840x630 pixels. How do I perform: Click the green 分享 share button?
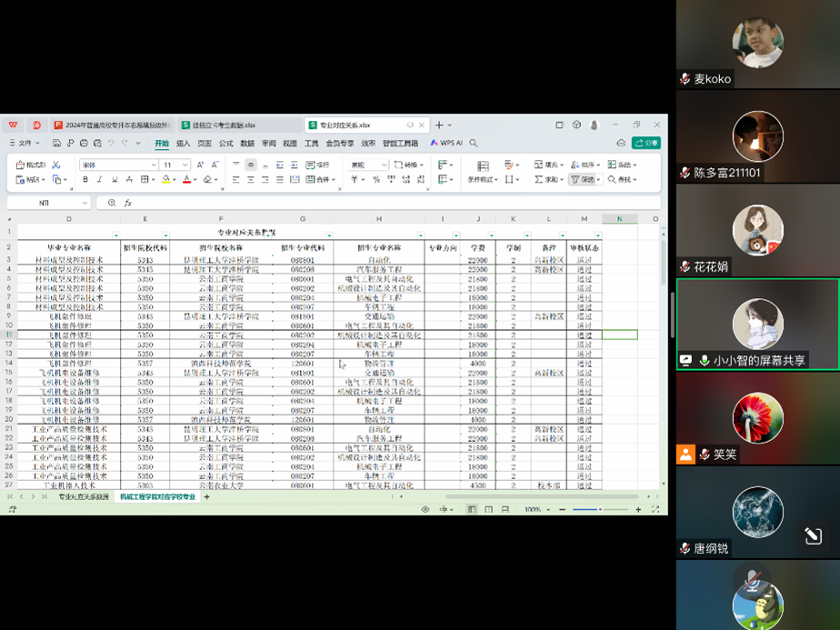pyautogui.click(x=646, y=143)
